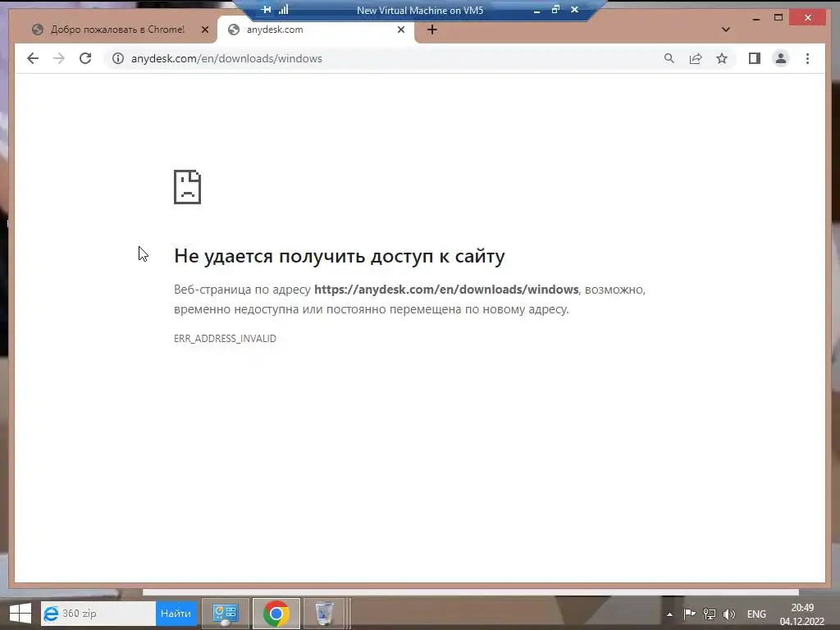Open the Action Center flag icon
Viewport: 840px width, 630px height.
tap(689, 614)
